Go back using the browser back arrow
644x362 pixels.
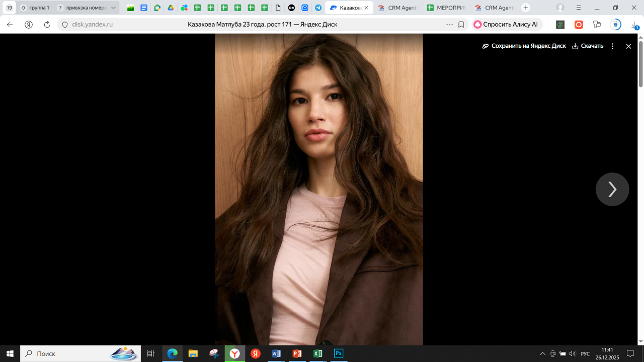[10, 25]
